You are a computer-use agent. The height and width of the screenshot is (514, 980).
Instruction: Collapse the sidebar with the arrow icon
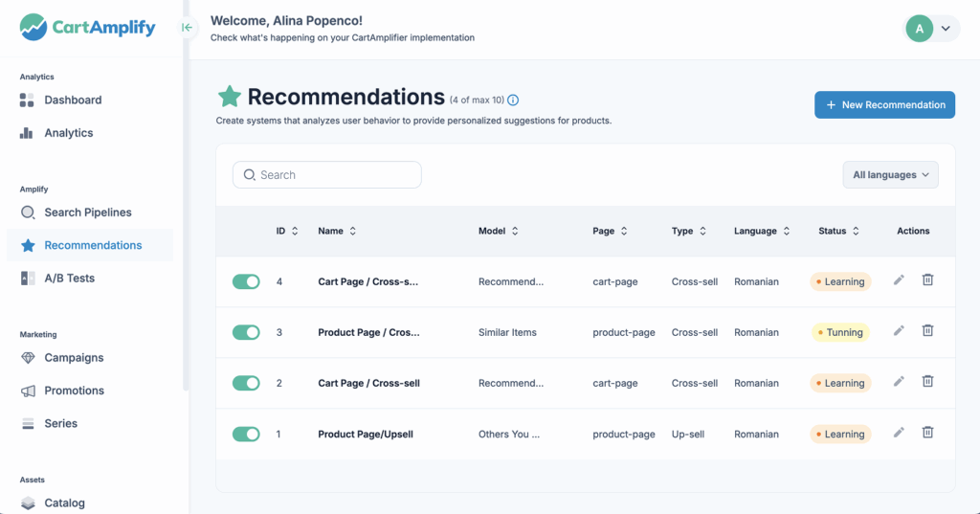pyautogui.click(x=188, y=28)
